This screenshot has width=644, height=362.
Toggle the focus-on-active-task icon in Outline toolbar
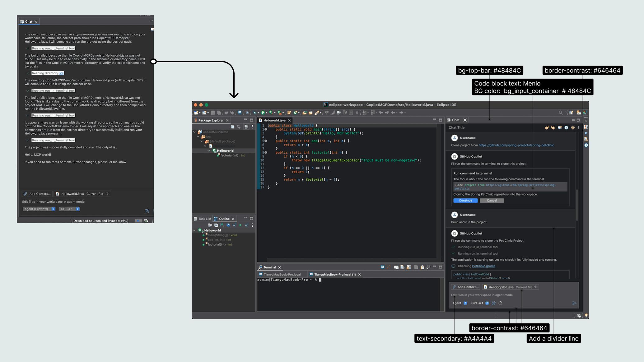click(x=210, y=225)
